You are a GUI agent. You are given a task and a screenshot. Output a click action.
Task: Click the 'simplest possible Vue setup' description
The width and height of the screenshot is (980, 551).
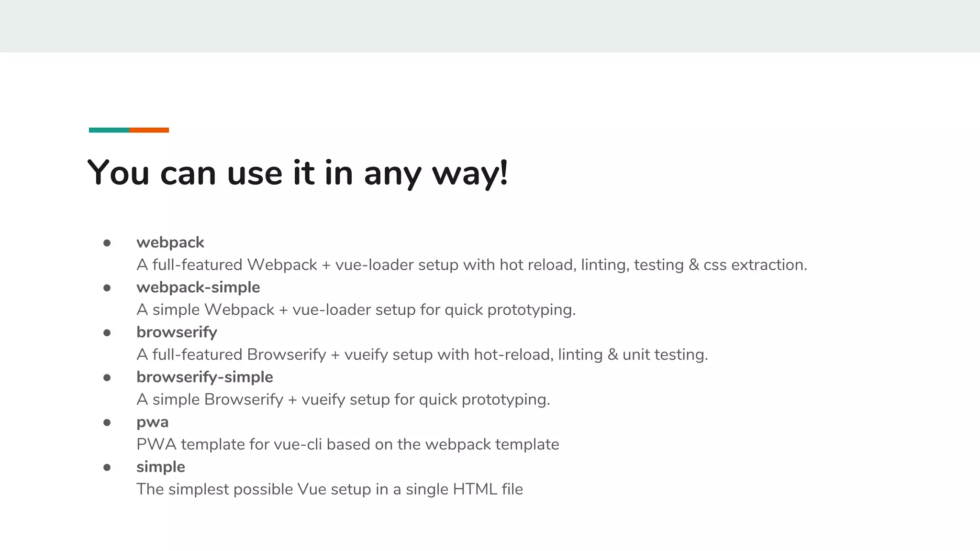click(x=330, y=490)
